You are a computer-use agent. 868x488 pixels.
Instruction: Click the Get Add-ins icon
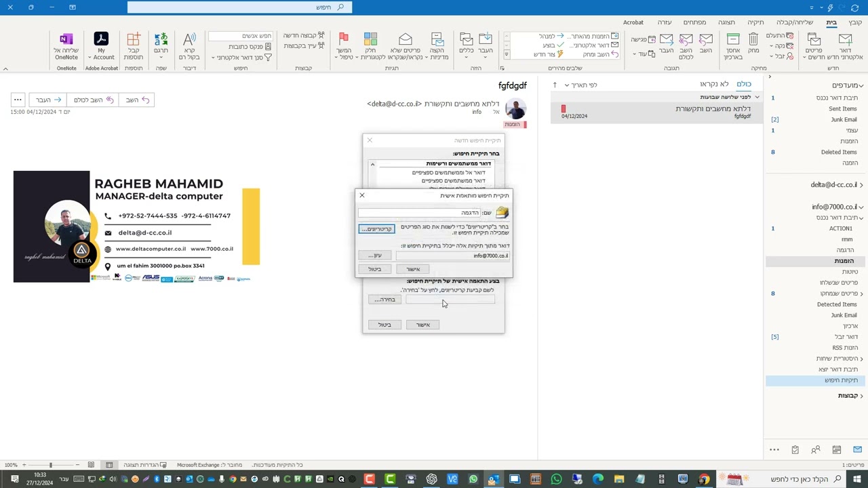pyautogui.click(x=134, y=39)
